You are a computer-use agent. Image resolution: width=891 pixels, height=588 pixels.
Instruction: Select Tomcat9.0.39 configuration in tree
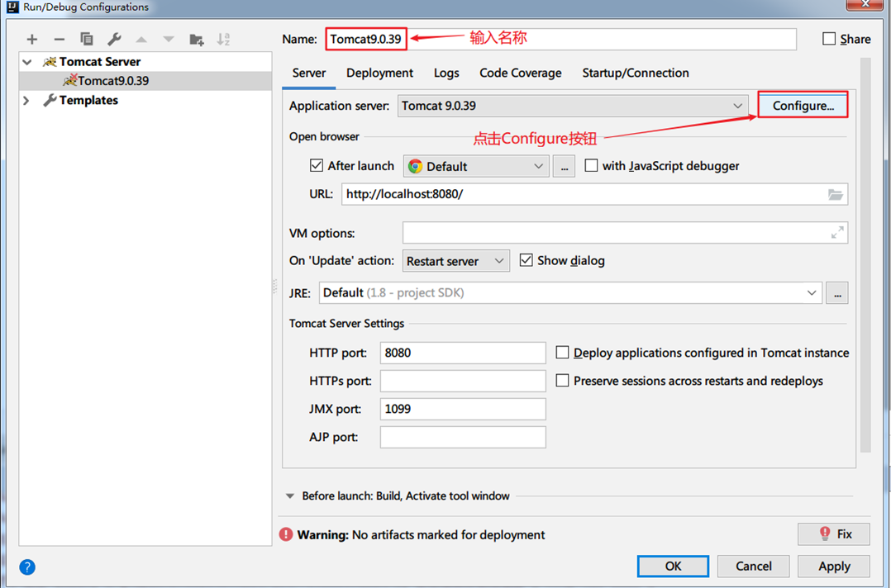point(145,81)
